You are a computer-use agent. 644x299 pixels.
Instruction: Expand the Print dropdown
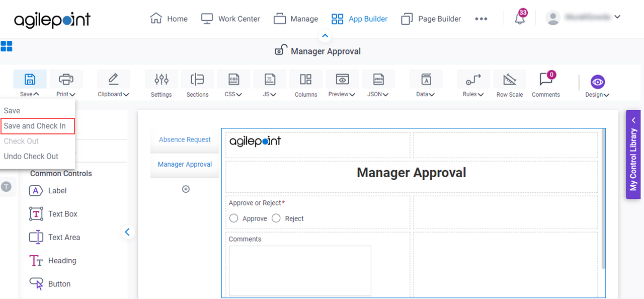click(72, 94)
